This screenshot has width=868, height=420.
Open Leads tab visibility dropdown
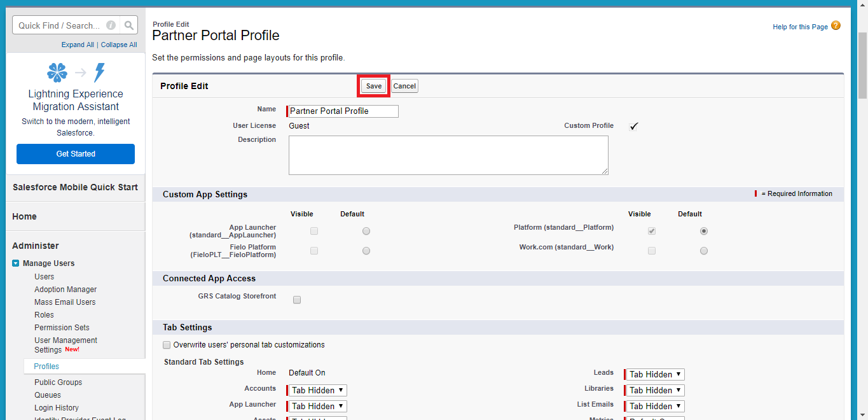point(656,374)
